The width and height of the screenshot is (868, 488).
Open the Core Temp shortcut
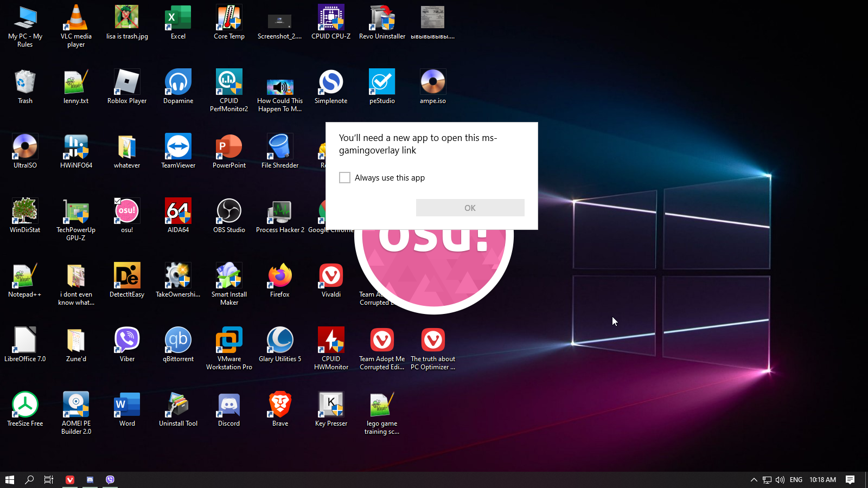229,22
